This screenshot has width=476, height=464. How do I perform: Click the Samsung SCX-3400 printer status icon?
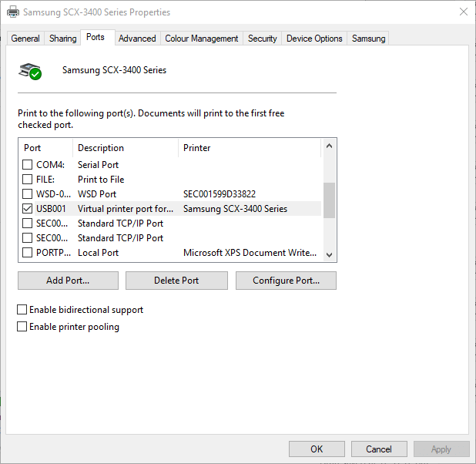(x=30, y=72)
